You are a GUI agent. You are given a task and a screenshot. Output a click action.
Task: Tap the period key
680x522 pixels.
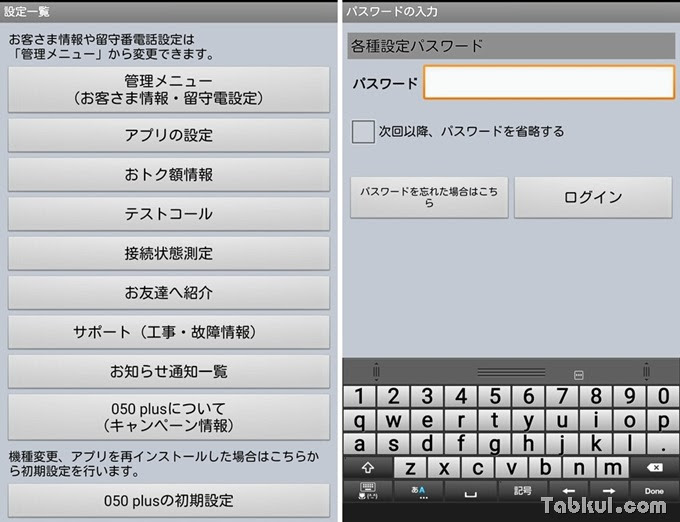pyautogui.click(x=663, y=444)
